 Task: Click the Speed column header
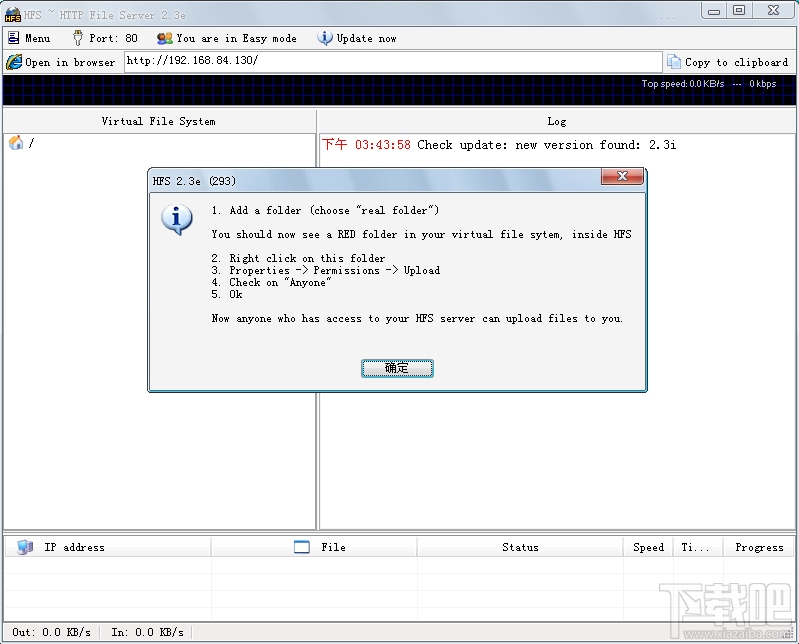click(x=648, y=547)
